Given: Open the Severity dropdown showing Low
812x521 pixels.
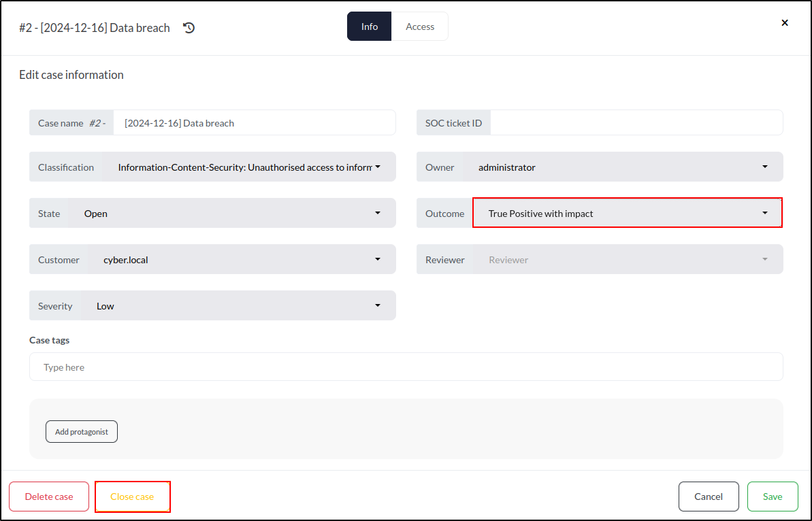Looking at the screenshot, I should pos(238,305).
